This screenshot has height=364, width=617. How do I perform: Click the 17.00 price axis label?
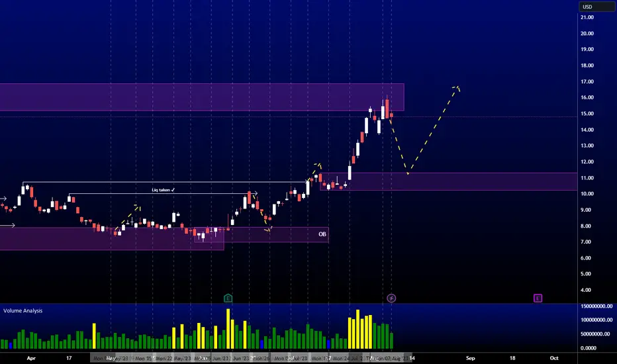click(x=587, y=81)
